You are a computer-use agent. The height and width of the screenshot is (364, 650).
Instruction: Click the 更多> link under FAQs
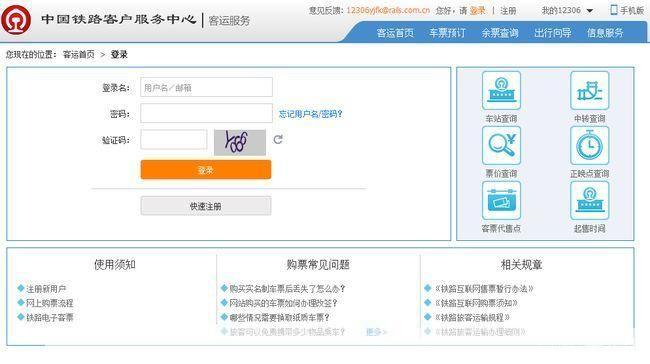(376, 332)
